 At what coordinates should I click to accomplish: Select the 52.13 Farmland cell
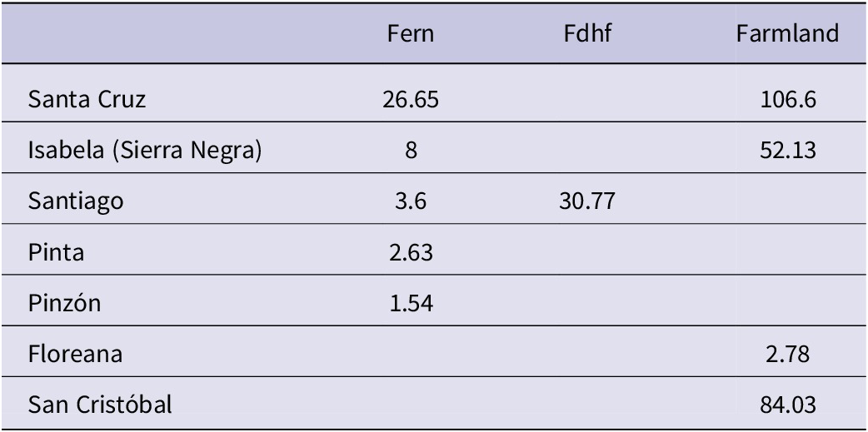(x=787, y=152)
